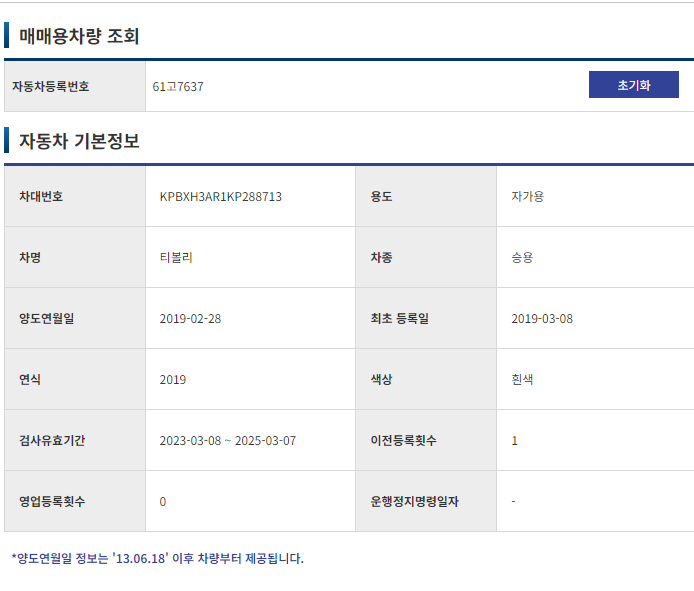Click the registration number field 61고7637
694x591 pixels.
click(x=178, y=86)
